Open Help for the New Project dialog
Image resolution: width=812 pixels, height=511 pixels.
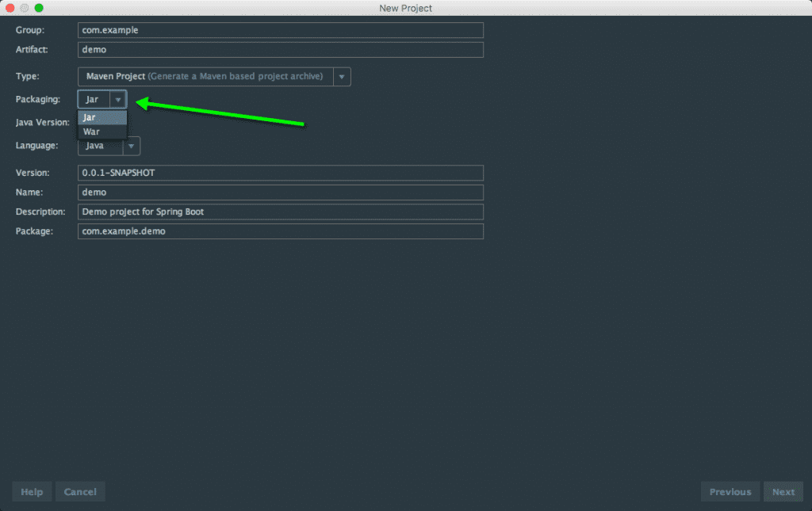point(32,491)
